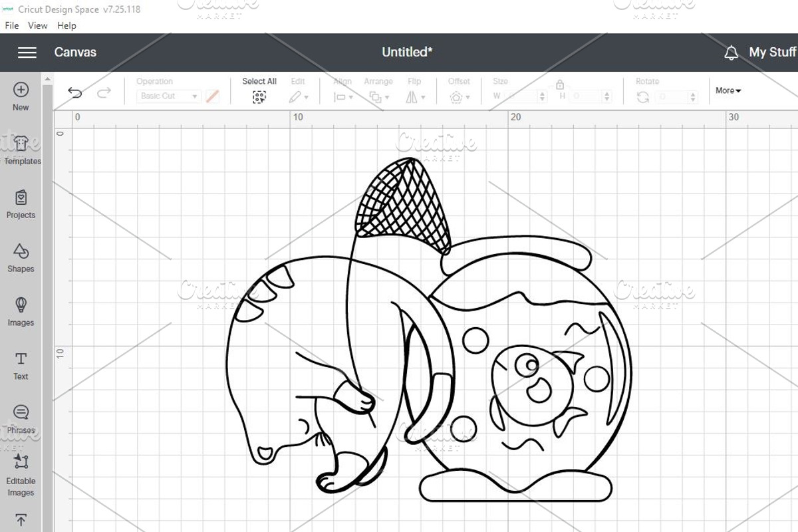
Task: Open the Flip dropdown
Action: pyautogui.click(x=414, y=97)
